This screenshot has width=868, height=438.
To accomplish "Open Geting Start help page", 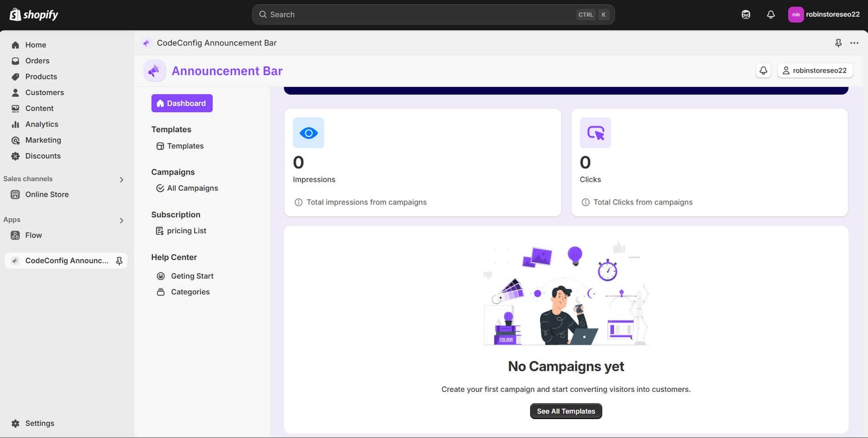I will (185, 276).
